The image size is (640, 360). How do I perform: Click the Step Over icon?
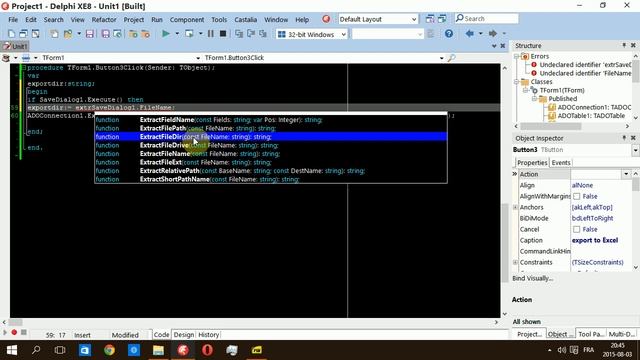251,34
